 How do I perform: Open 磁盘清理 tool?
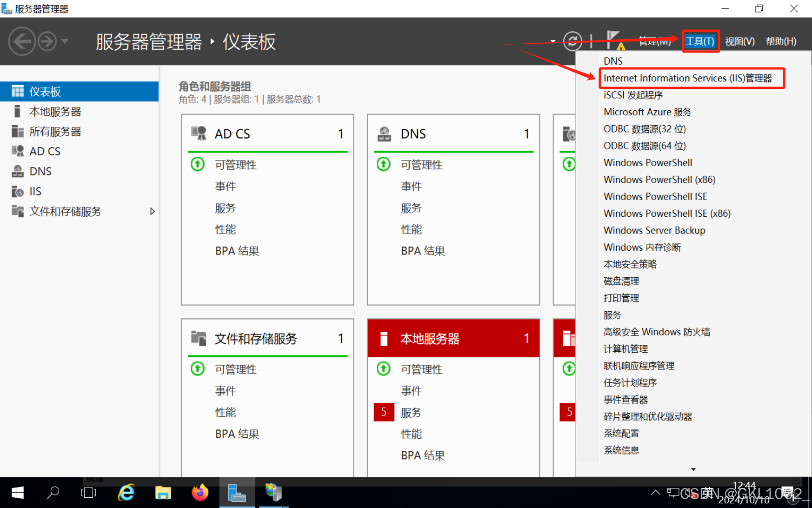(621, 281)
